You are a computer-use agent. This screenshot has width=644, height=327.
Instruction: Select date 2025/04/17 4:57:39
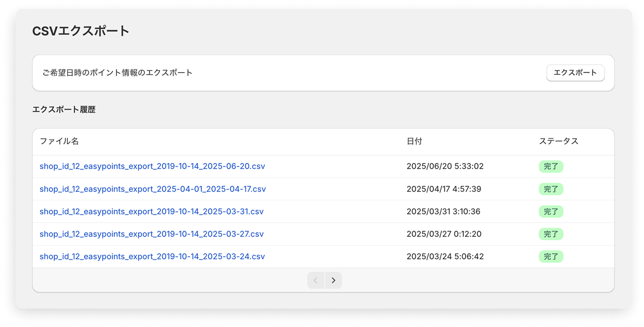pos(444,189)
